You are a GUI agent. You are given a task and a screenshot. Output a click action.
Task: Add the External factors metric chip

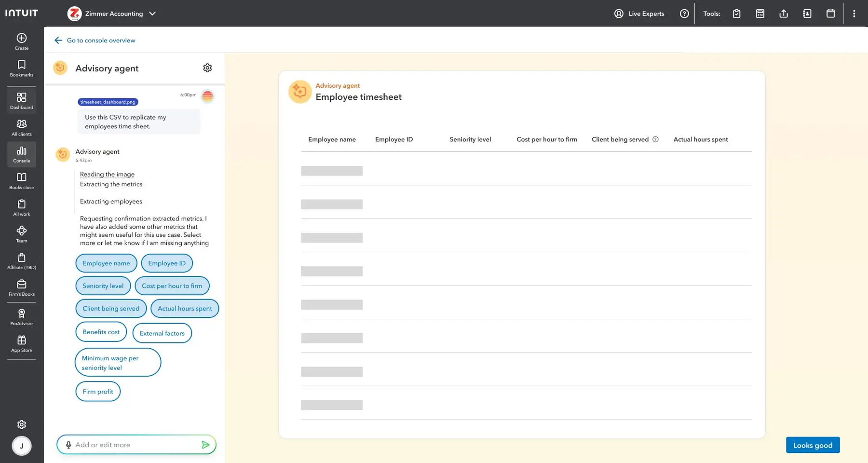[x=162, y=333]
